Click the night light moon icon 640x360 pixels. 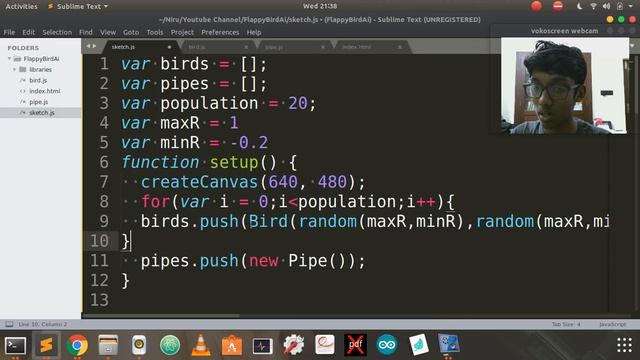(x=580, y=6)
